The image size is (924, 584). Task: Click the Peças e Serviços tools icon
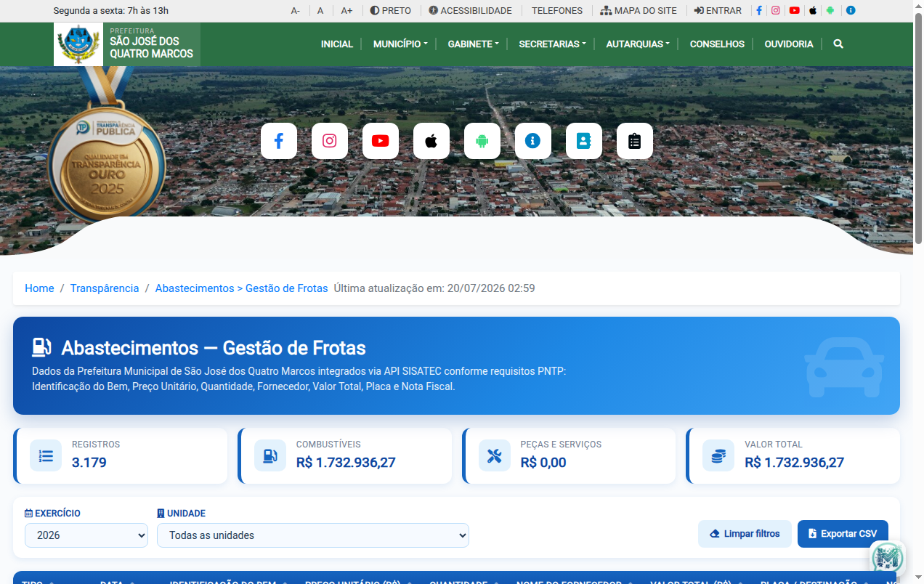click(495, 456)
